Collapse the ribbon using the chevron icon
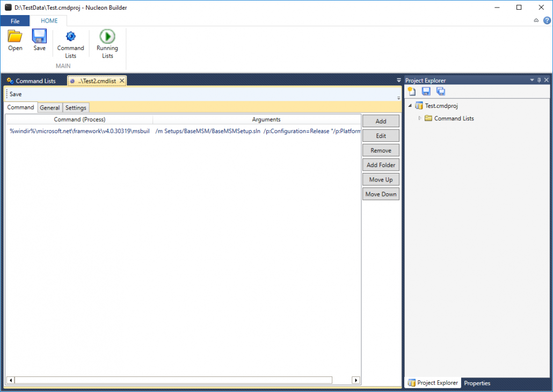The height and width of the screenshot is (392, 553). pyautogui.click(x=536, y=20)
